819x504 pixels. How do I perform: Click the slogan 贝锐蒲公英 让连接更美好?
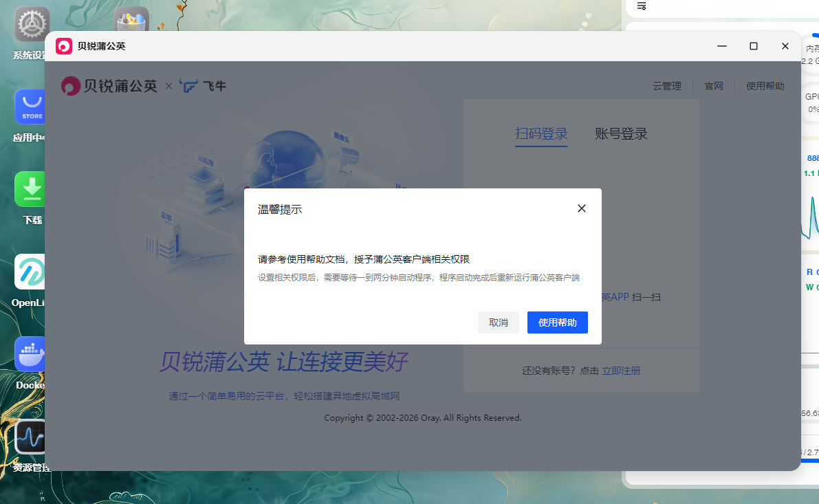click(x=283, y=362)
